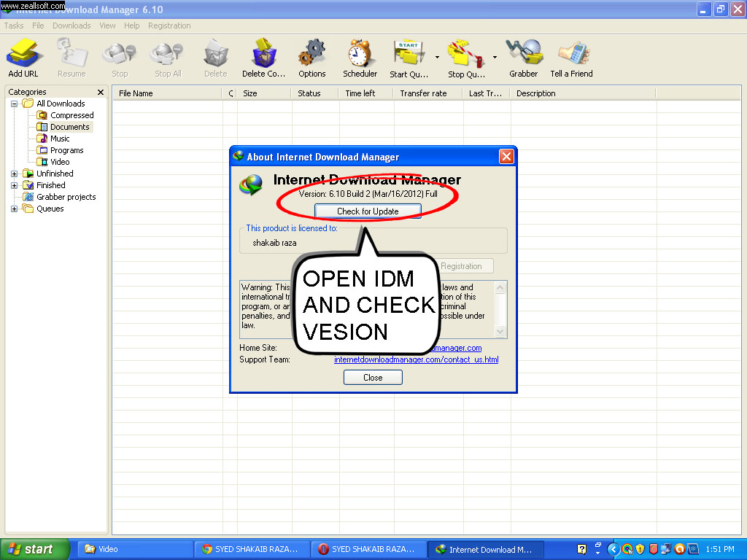
Task: Open Options from the toolbar
Action: 312,58
